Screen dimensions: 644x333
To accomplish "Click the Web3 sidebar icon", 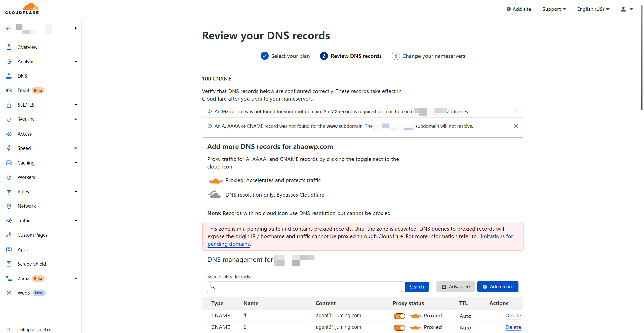I will pyautogui.click(x=9, y=293).
